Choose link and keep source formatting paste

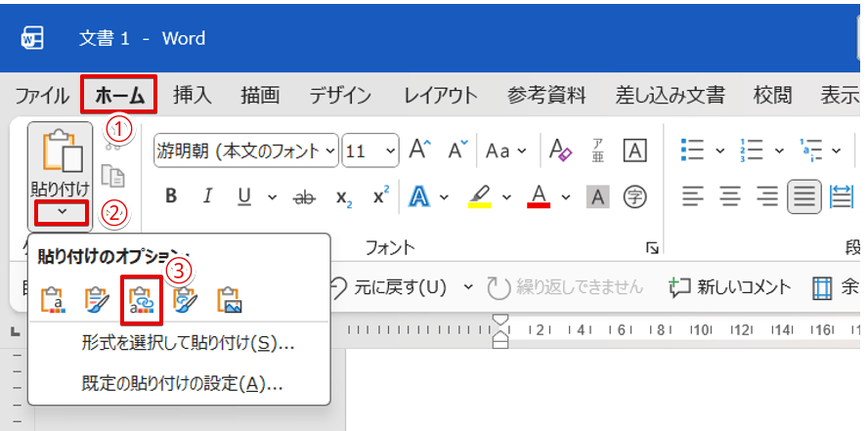(142, 299)
